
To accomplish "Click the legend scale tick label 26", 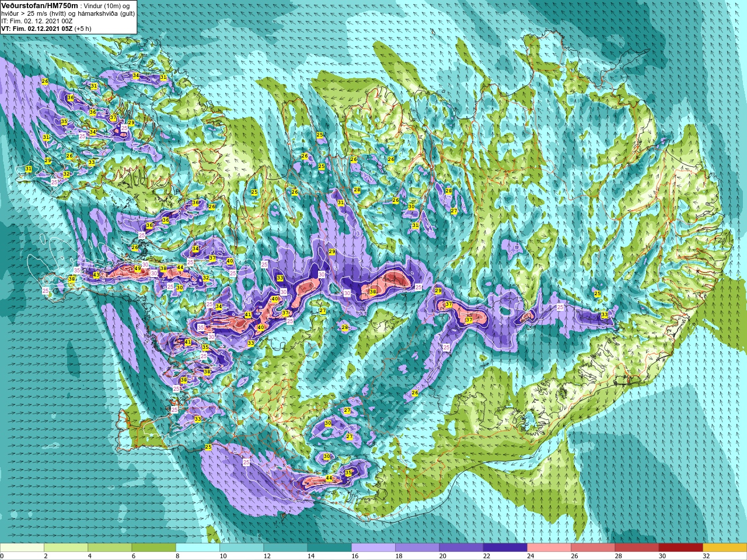I will coord(574,556).
